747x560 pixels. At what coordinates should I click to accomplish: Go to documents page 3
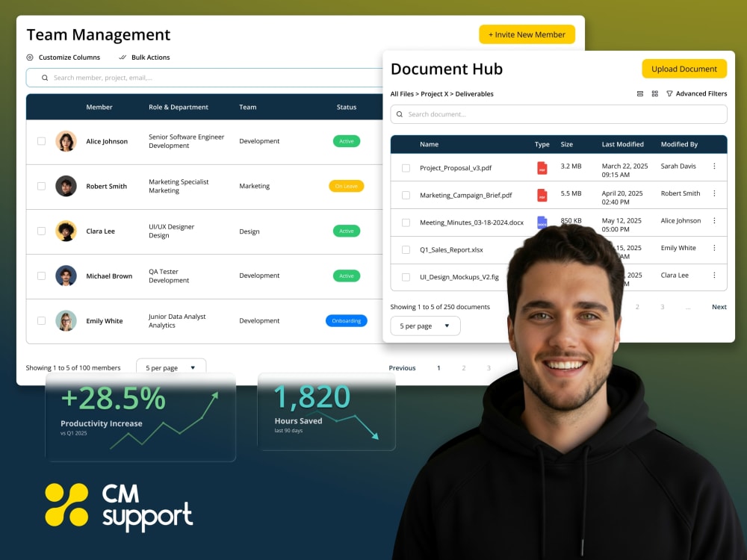pos(662,307)
